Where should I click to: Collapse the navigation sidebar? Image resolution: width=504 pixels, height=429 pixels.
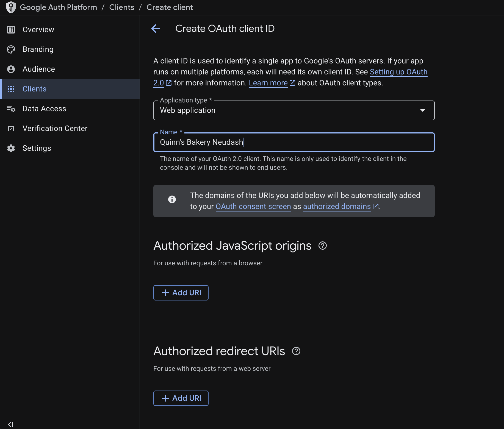pyautogui.click(x=11, y=424)
